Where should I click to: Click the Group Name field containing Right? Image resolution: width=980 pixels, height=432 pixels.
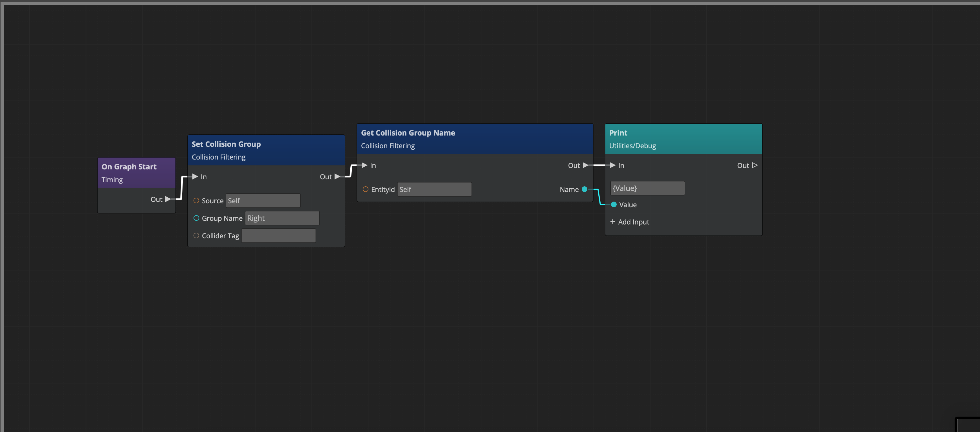click(x=282, y=218)
